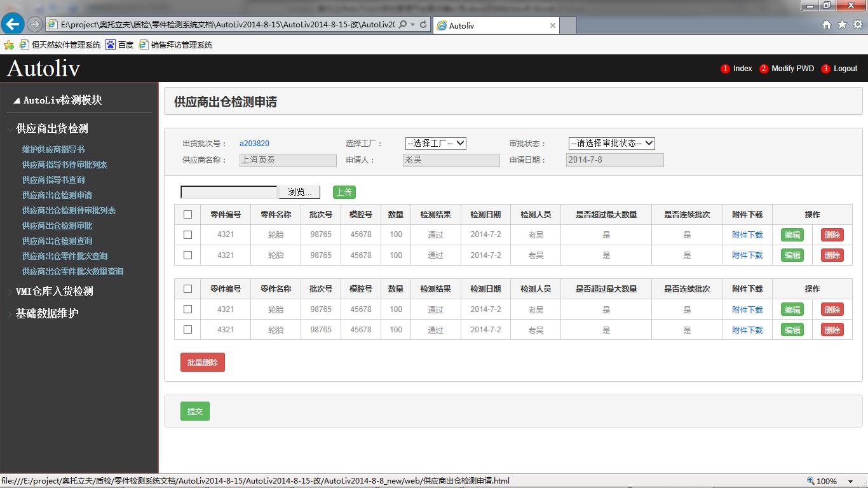
Task: Check the first row of second table
Action: [x=187, y=309]
